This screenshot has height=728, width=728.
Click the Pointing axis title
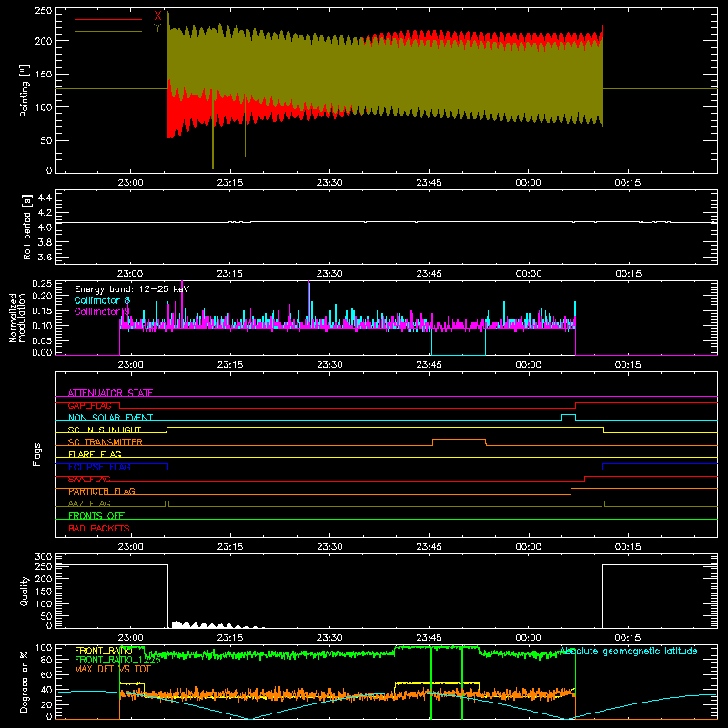(25, 90)
